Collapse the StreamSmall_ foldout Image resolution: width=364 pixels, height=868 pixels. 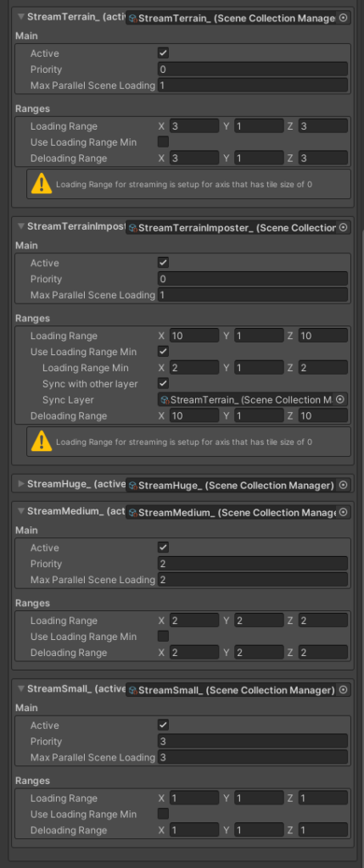click(x=21, y=688)
